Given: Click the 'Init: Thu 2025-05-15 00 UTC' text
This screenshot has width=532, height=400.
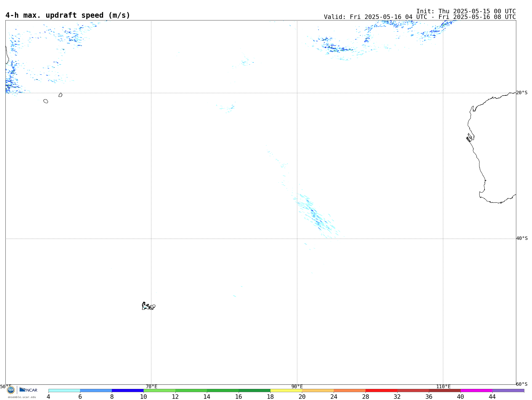Looking at the screenshot, I should [x=466, y=11].
